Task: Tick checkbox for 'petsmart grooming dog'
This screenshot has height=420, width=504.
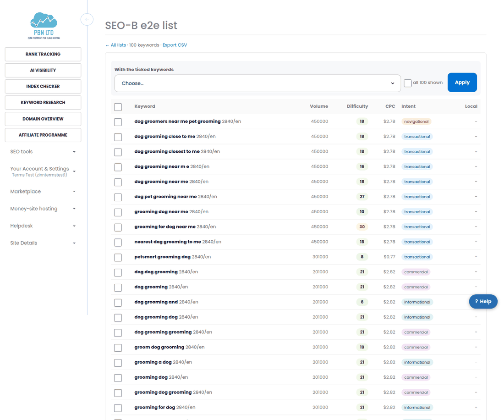Action: (x=118, y=257)
